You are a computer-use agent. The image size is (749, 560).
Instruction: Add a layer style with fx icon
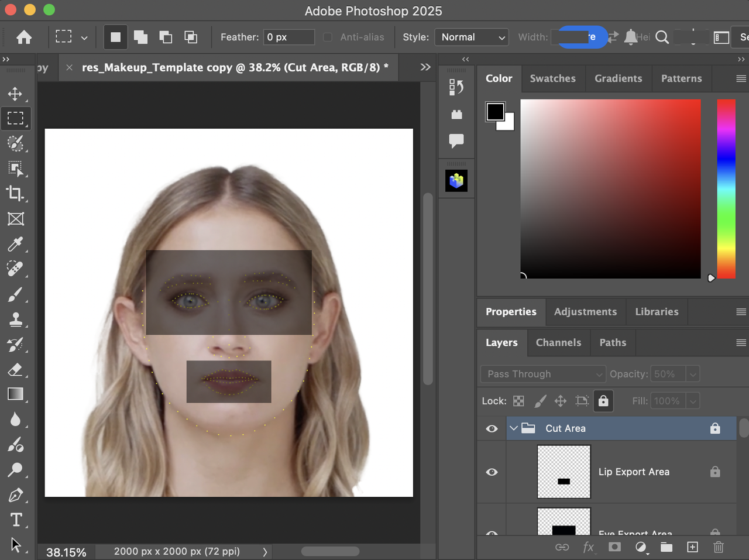click(x=588, y=547)
